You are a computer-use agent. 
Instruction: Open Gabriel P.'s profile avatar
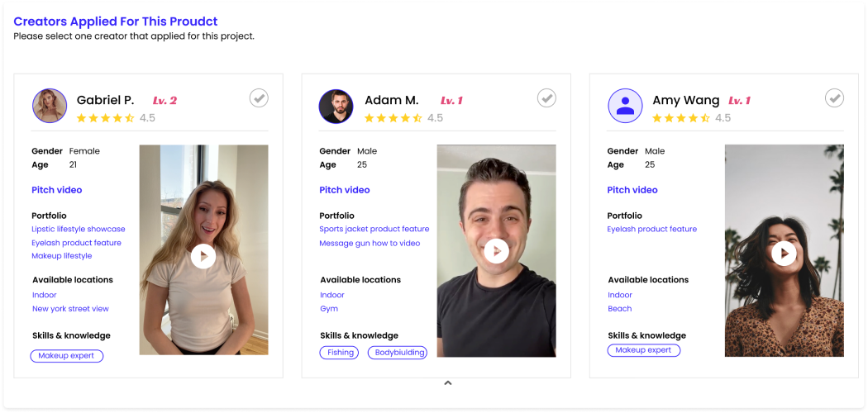point(50,106)
